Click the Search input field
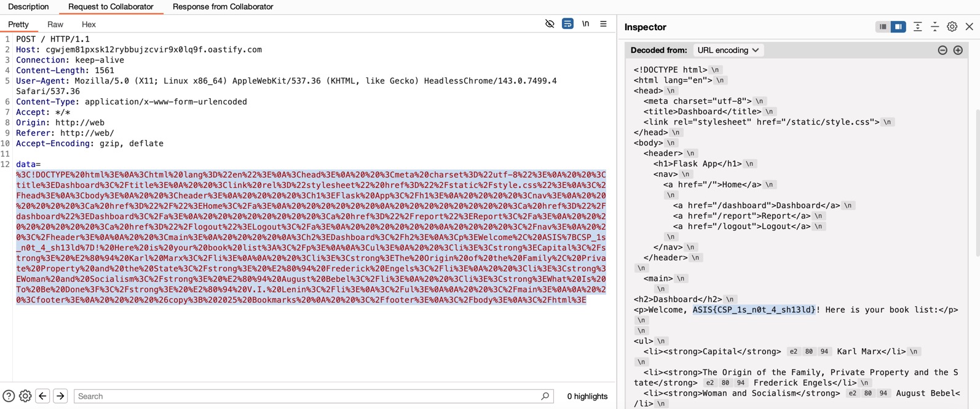Screen dimensions: 980x409 click(x=307, y=396)
